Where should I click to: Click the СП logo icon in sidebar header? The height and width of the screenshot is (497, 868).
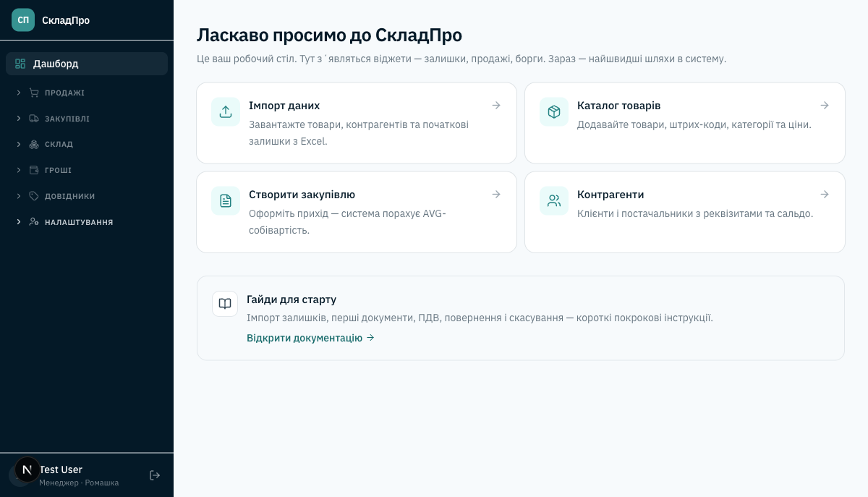click(23, 20)
